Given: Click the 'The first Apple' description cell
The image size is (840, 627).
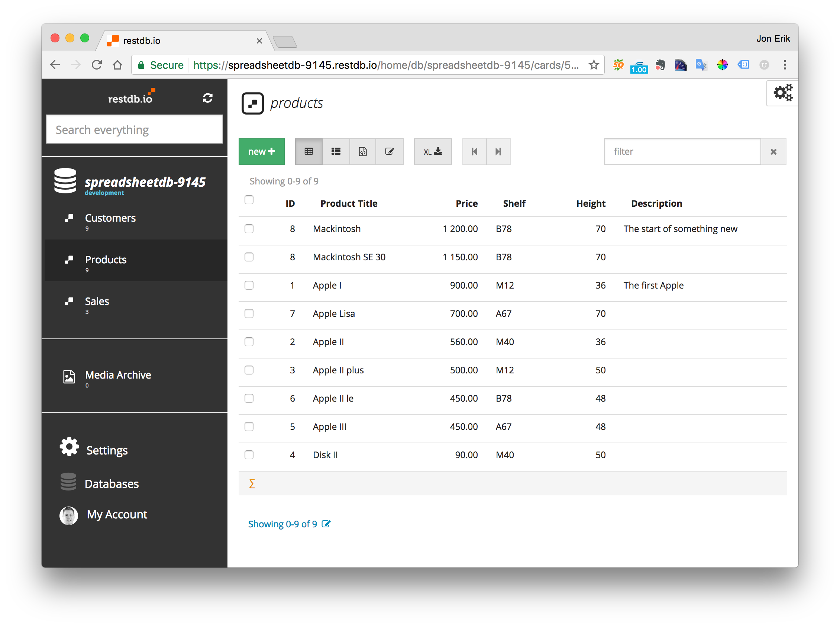Looking at the screenshot, I should (653, 285).
